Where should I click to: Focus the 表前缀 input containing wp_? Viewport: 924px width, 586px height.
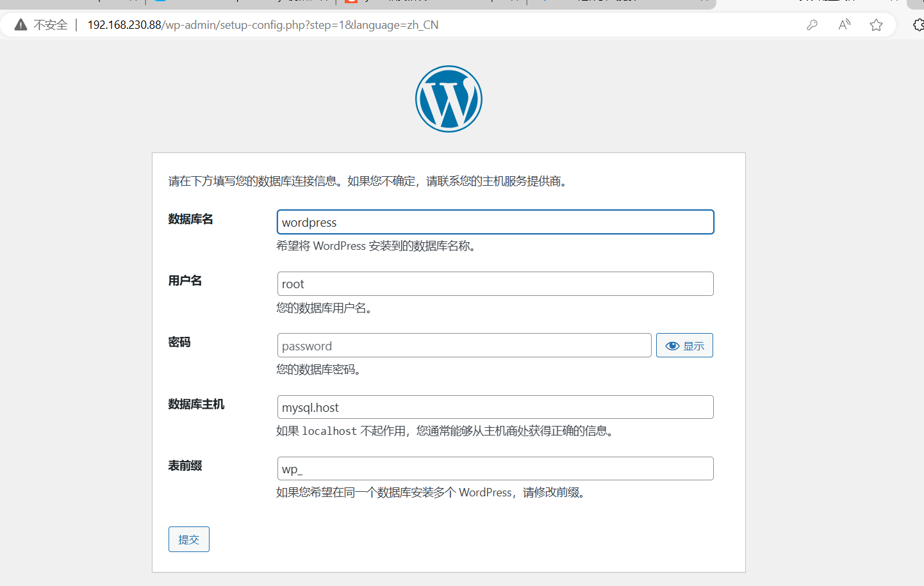tap(495, 468)
